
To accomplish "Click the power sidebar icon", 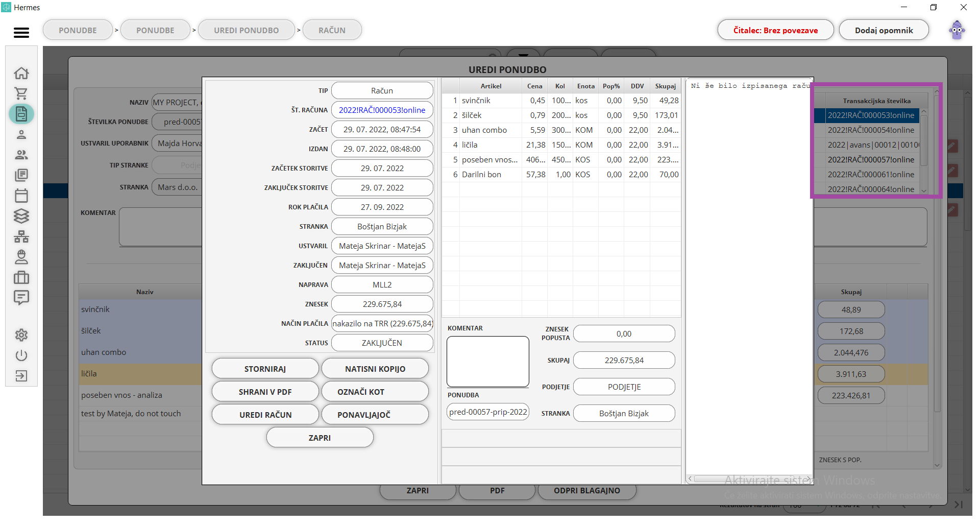I will (21, 355).
